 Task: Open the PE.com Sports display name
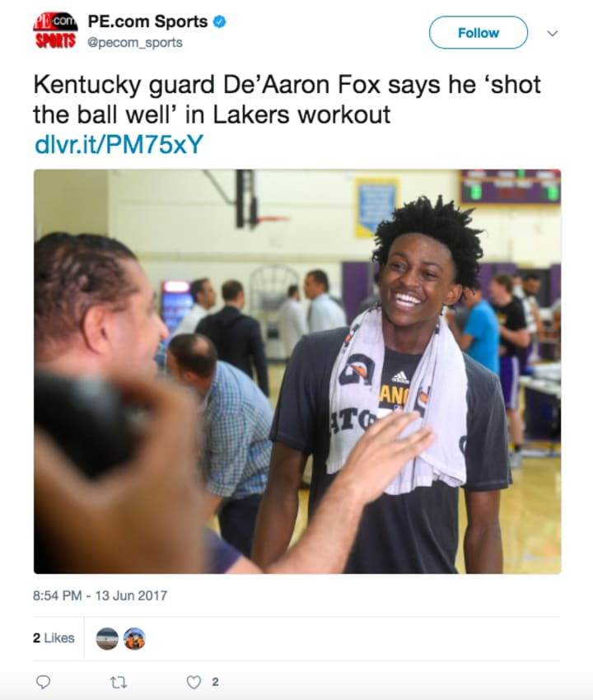tap(147, 21)
